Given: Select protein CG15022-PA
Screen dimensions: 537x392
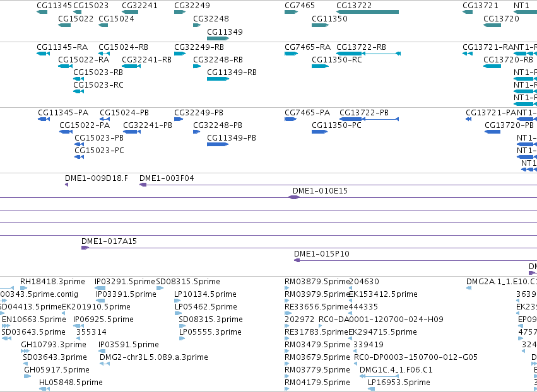Looking at the screenshot, I should (x=85, y=125).
